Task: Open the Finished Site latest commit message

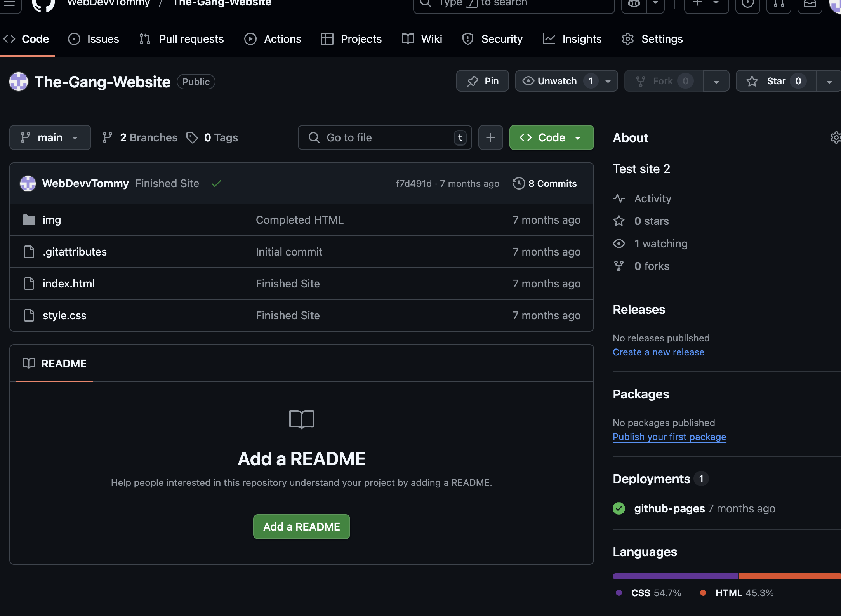Action: (x=167, y=183)
